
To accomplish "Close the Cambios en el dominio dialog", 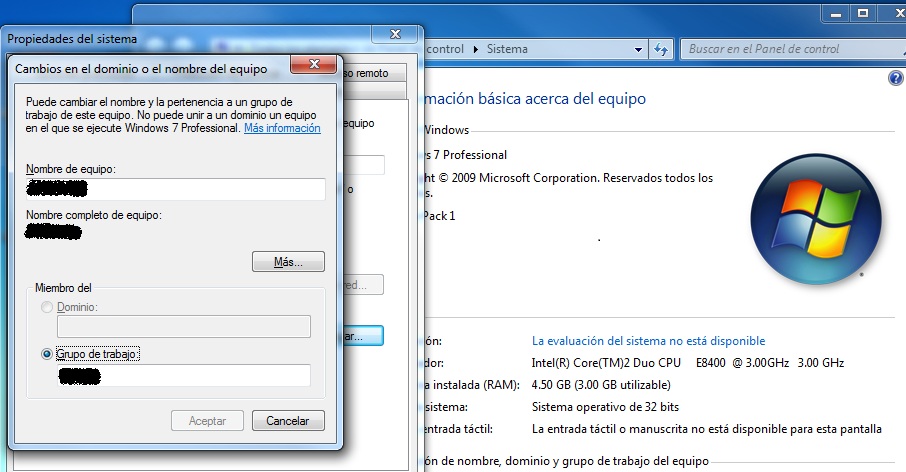I will point(314,64).
